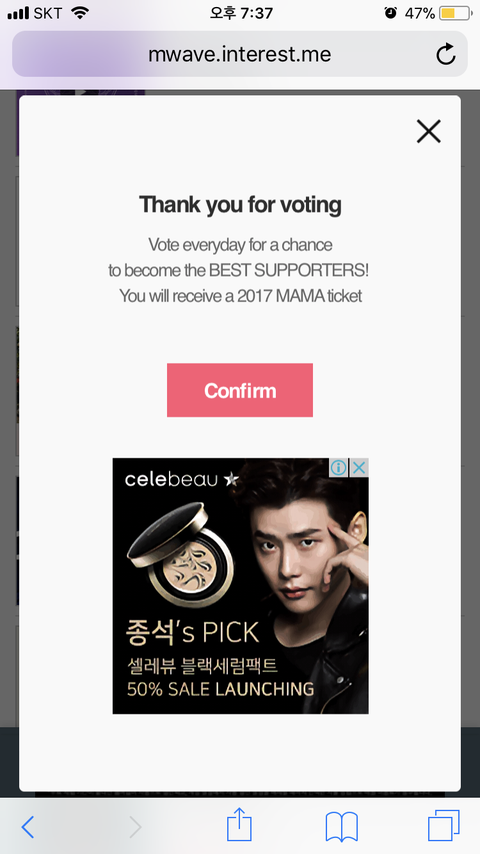Screen dimensions: 480x854
Task: Close the thank you popup with X
Action: (428, 131)
